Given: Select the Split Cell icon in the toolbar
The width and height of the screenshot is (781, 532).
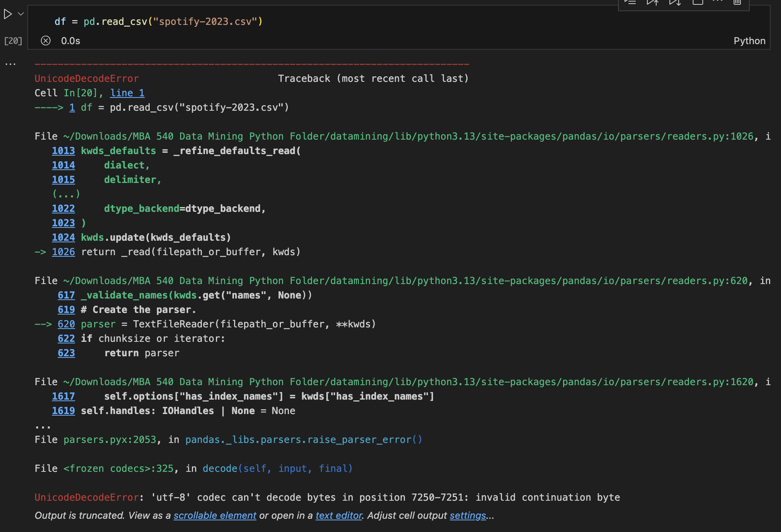Looking at the screenshot, I should 698,3.
